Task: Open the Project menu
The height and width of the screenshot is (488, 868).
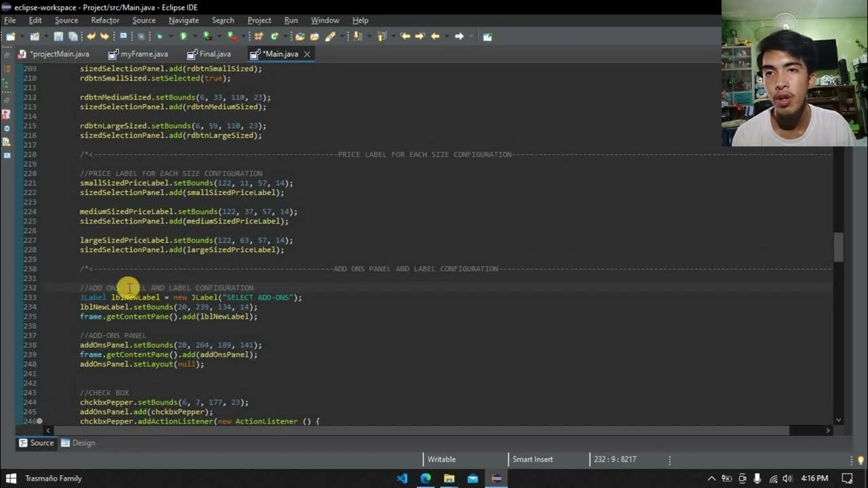Action: [259, 20]
